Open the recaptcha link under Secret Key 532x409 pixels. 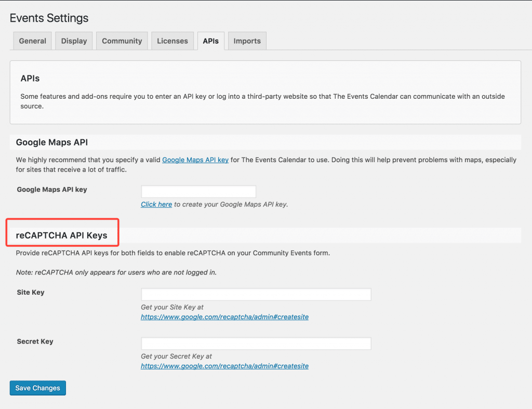pos(224,366)
